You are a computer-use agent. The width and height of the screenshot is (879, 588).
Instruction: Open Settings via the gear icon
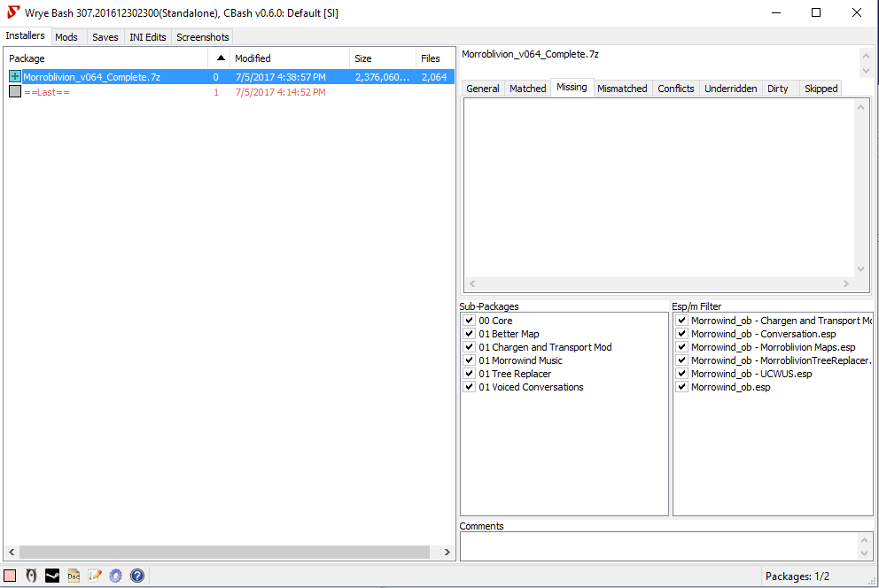pos(115,576)
